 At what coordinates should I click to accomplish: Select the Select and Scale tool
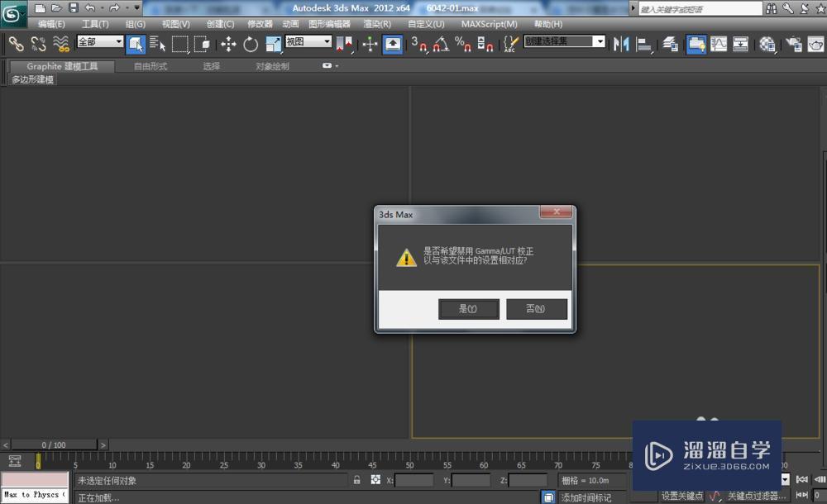pyautogui.click(x=273, y=45)
